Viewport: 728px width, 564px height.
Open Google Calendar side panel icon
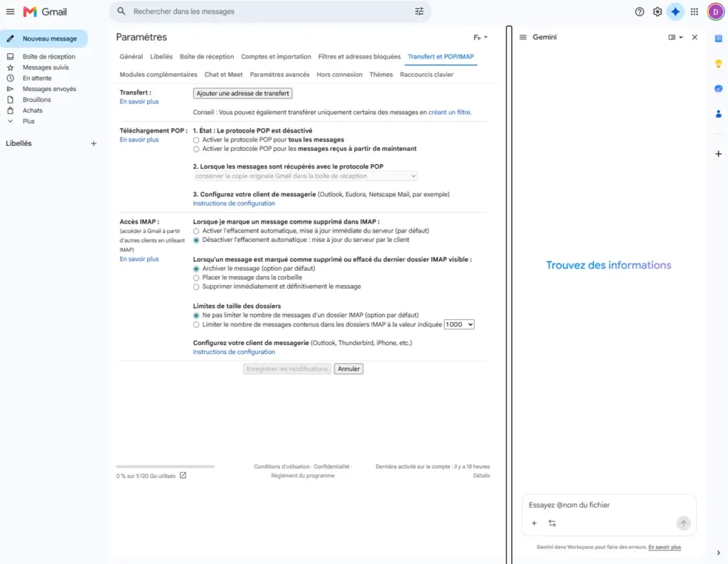(x=718, y=38)
